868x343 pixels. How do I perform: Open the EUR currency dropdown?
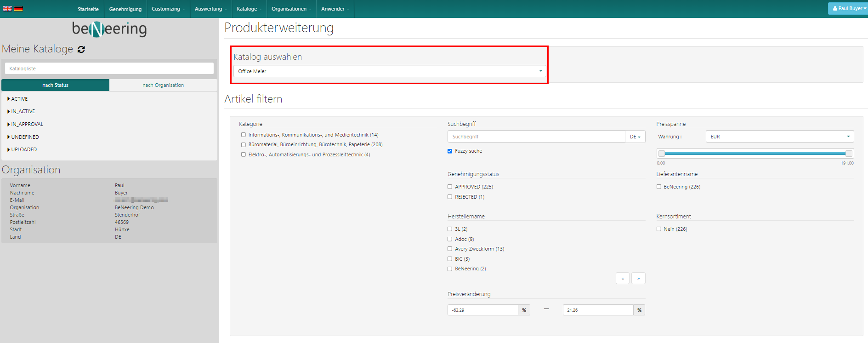(779, 137)
